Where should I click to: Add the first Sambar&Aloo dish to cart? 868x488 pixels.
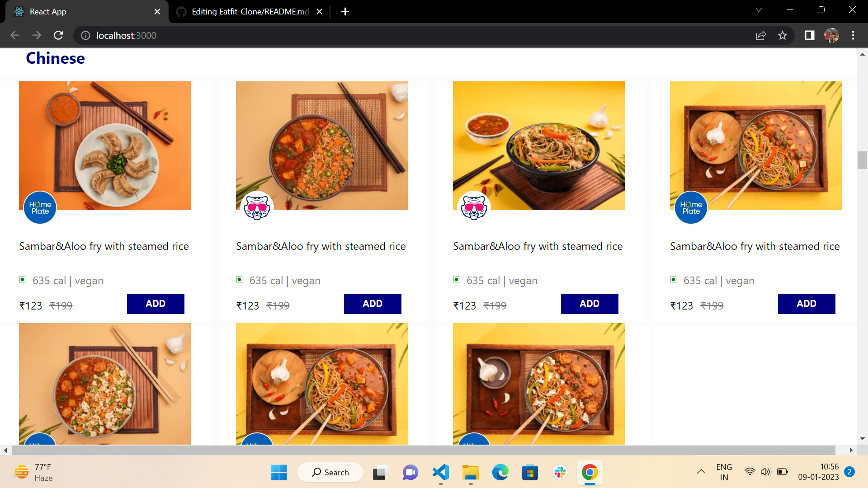coord(155,304)
